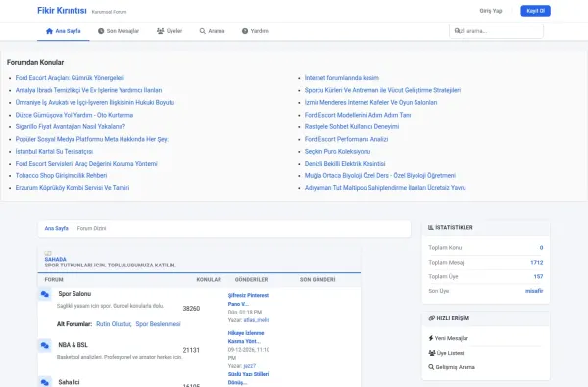
Task: Click the home icon beside Ana Sayfa
Action: 49,31
